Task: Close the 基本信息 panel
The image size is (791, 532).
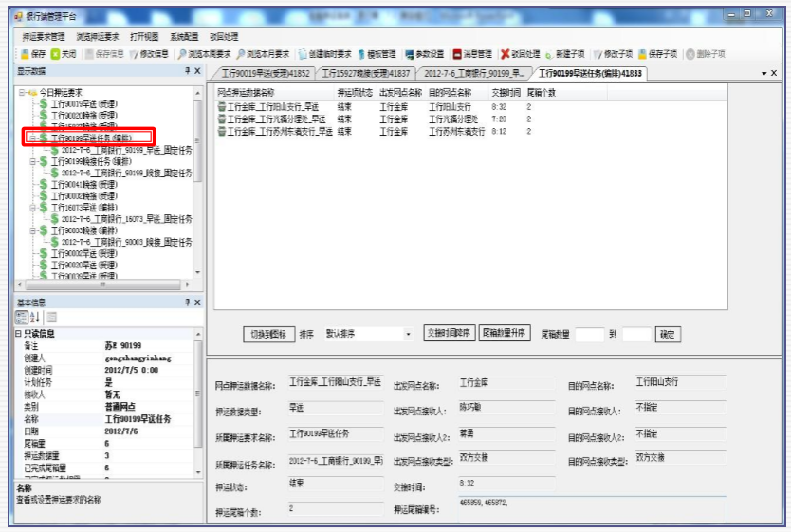Action: [197, 303]
